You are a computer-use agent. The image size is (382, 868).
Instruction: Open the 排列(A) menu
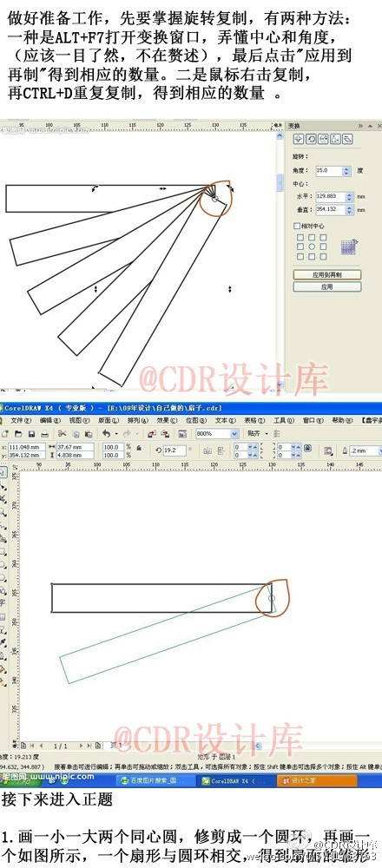138,421
